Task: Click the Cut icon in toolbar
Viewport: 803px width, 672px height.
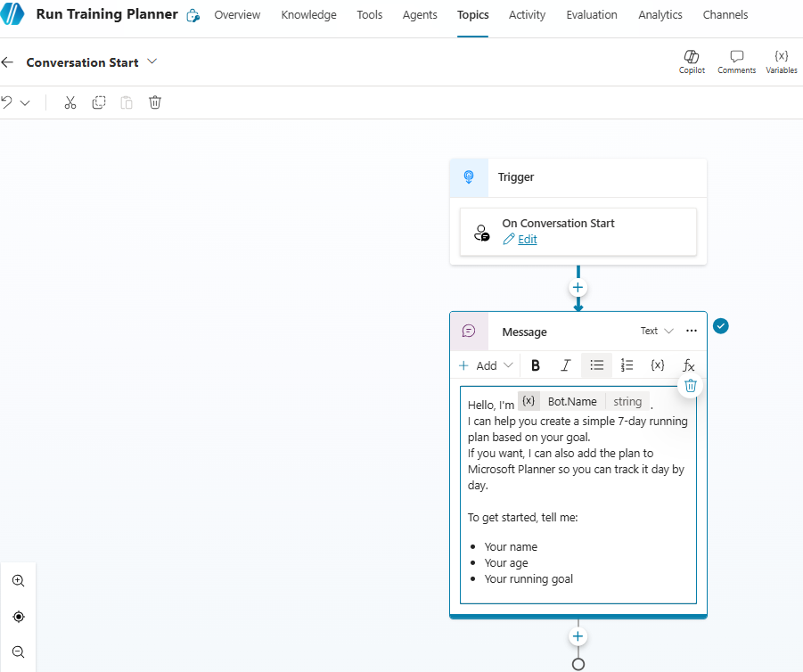Action: pyautogui.click(x=70, y=102)
